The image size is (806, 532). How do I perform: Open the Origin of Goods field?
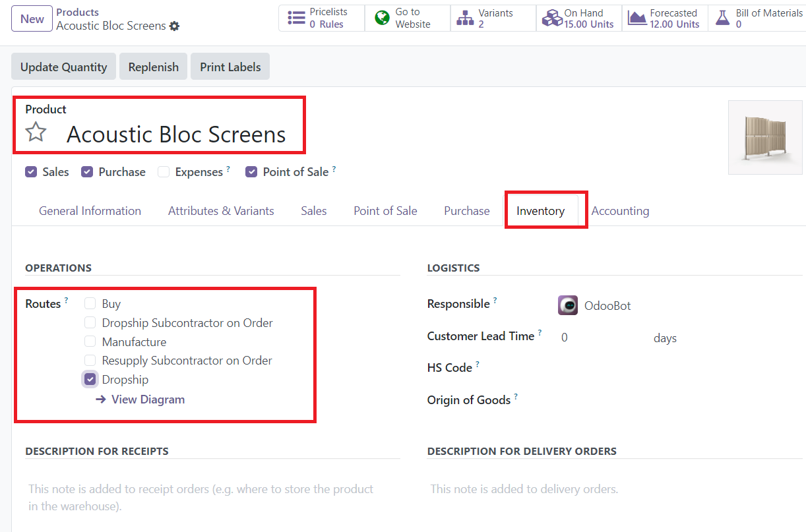pos(679,400)
